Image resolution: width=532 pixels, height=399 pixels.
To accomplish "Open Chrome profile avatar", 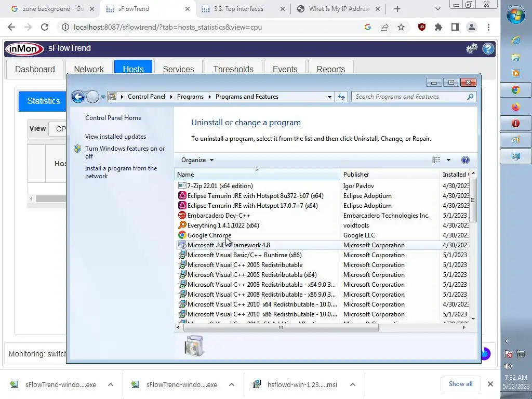I will (472, 27).
